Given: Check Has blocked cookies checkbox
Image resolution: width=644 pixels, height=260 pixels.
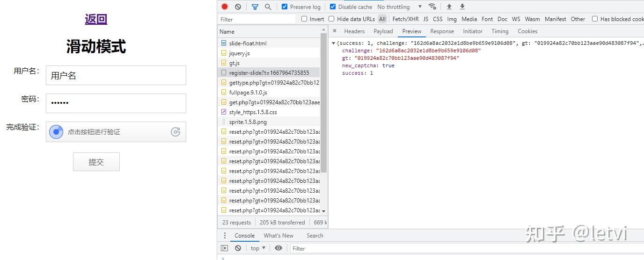Looking at the screenshot, I should 595,19.
